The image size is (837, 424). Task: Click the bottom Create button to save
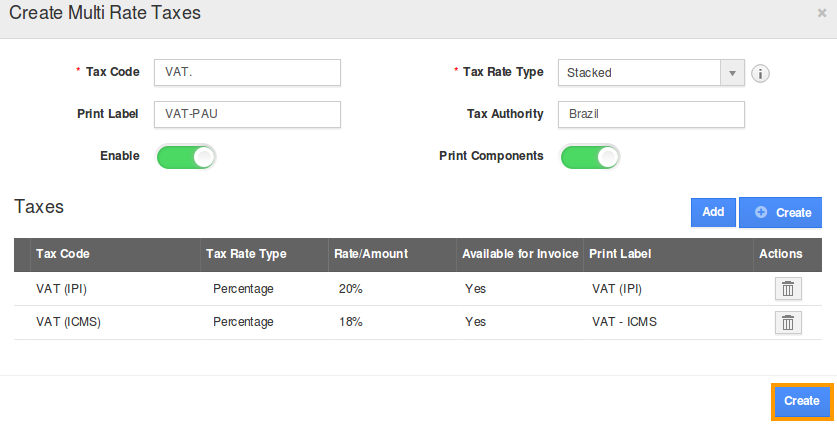[802, 401]
